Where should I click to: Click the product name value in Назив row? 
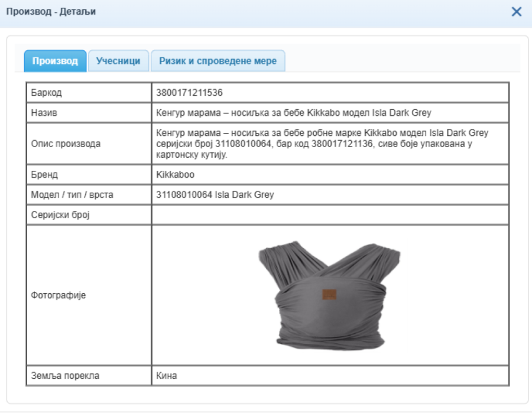coord(294,113)
